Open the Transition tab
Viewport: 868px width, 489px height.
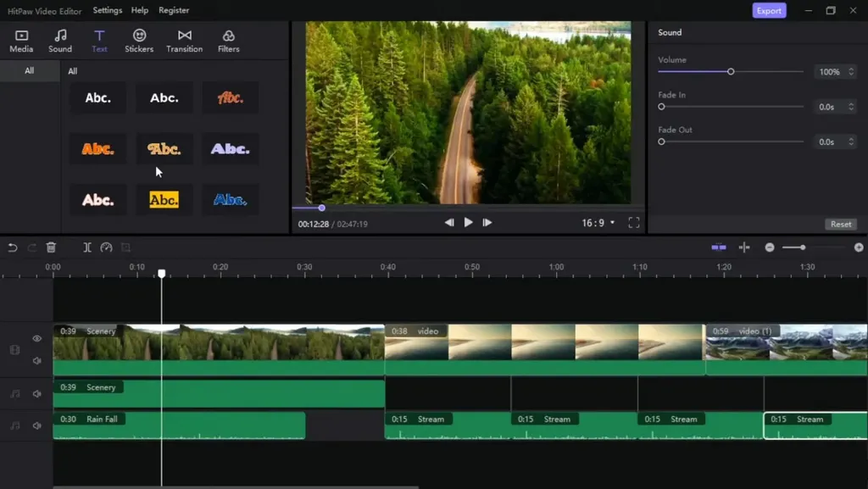pos(184,42)
